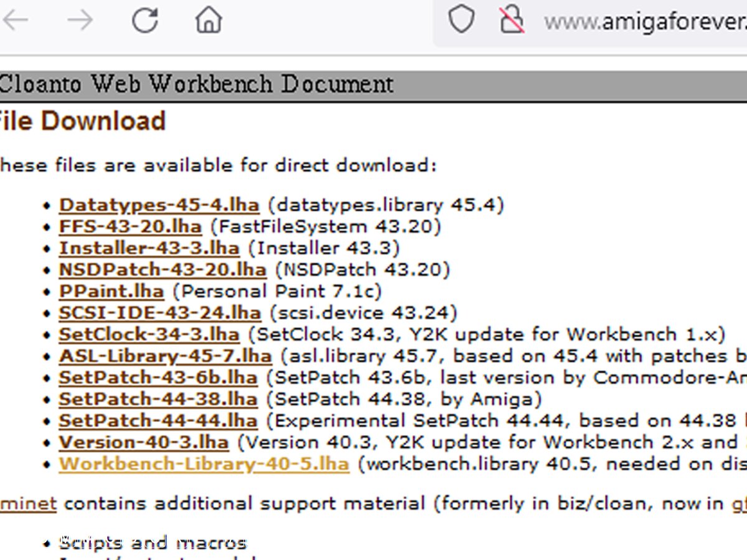Download ASL-Library-45-7.lha
Image resolution: width=747 pixels, height=560 pixels.
(x=166, y=357)
